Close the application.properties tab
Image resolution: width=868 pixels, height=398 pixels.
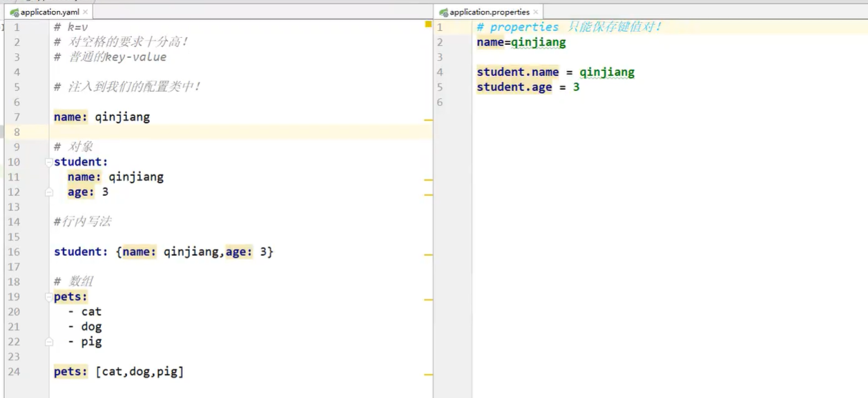(x=536, y=12)
